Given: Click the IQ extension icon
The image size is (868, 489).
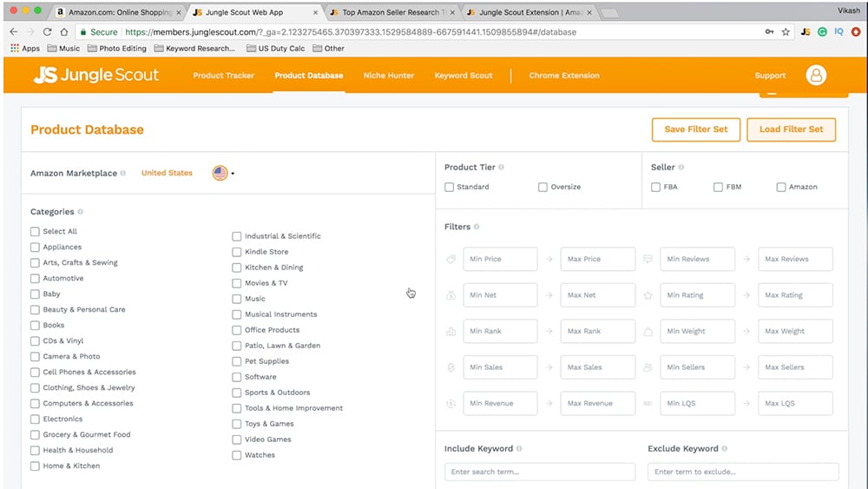Looking at the screenshot, I should pyautogui.click(x=838, y=32).
